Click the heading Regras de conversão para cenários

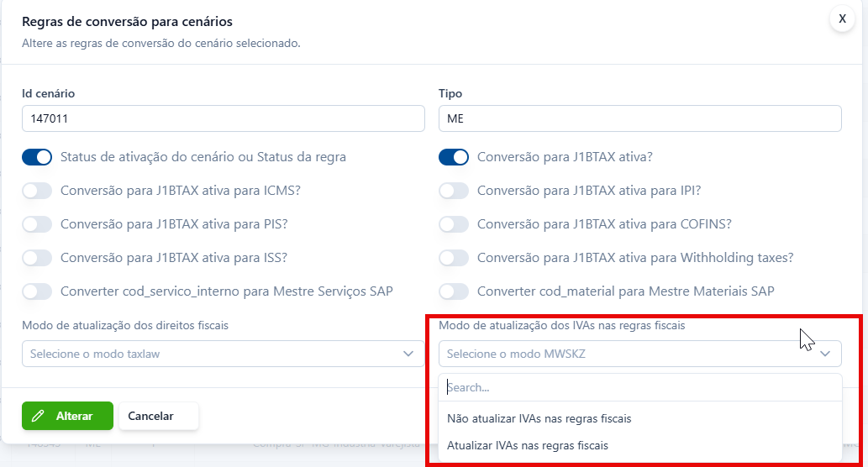coord(128,22)
